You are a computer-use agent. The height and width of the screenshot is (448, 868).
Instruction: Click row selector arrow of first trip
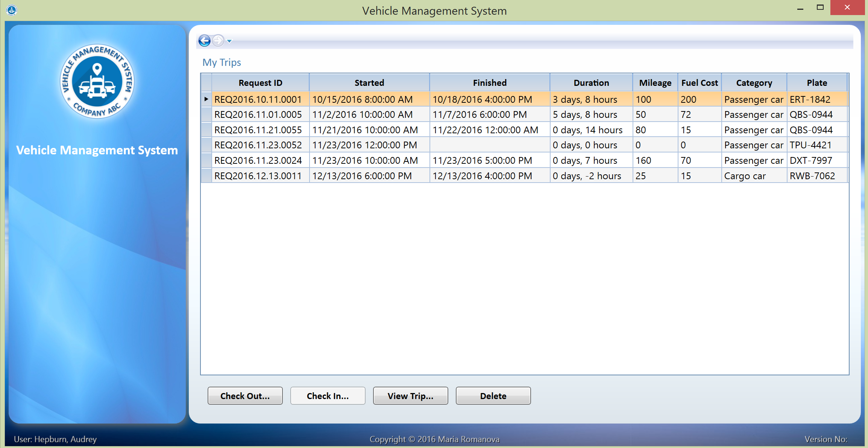point(206,99)
